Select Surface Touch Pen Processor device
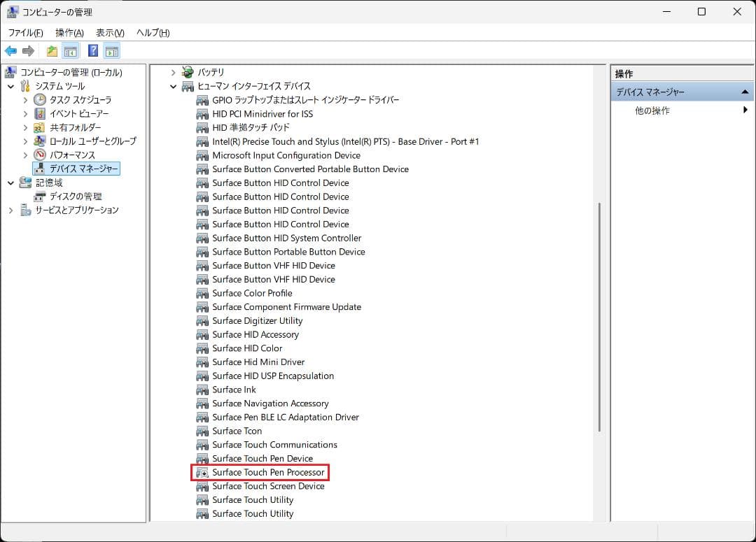The image size is (756, 542). pyautogui.click(x=268, y=473)
